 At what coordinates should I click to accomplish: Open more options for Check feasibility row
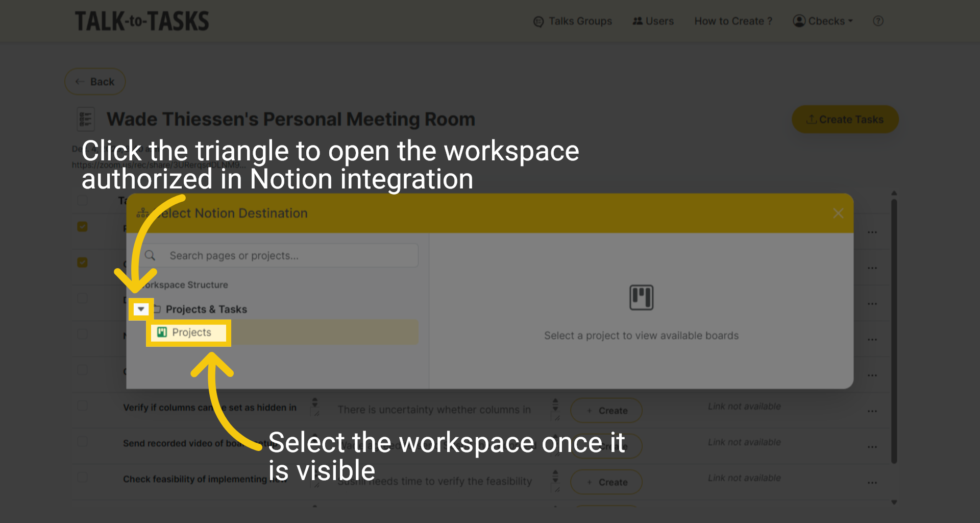(x=872, y=483)
